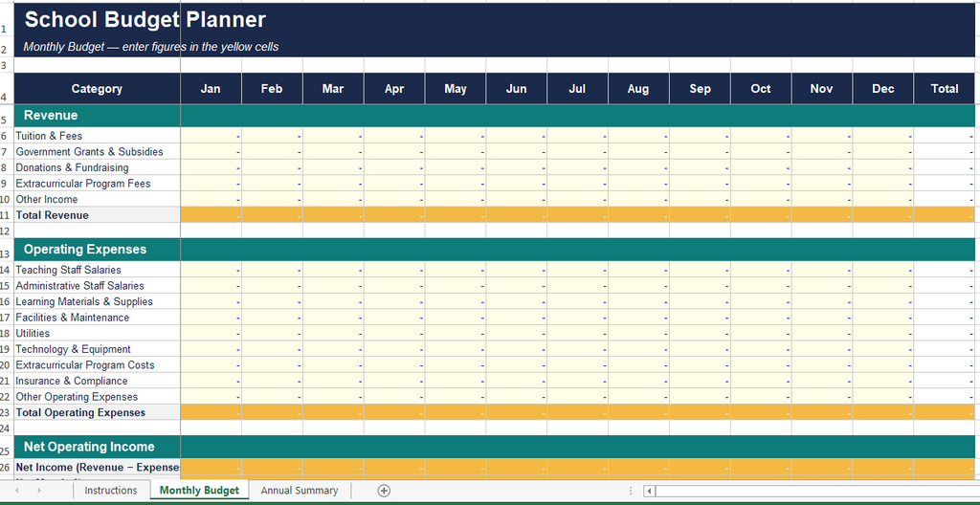This screenshot has width=980, height=505.
Task: Switch to the Instructions sheet tab
Action: (x=111, y=490)
